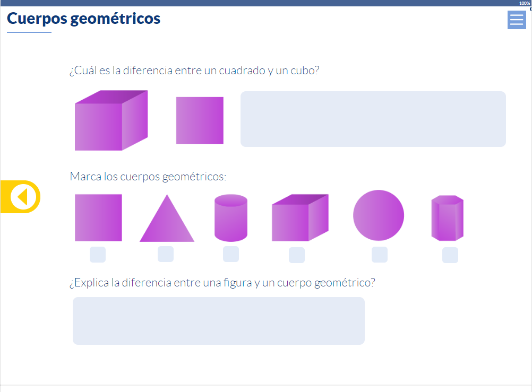Click the flat square image beside the cube
The width and height of the screenshot is (532, 392).
click(x=200, y=120)
